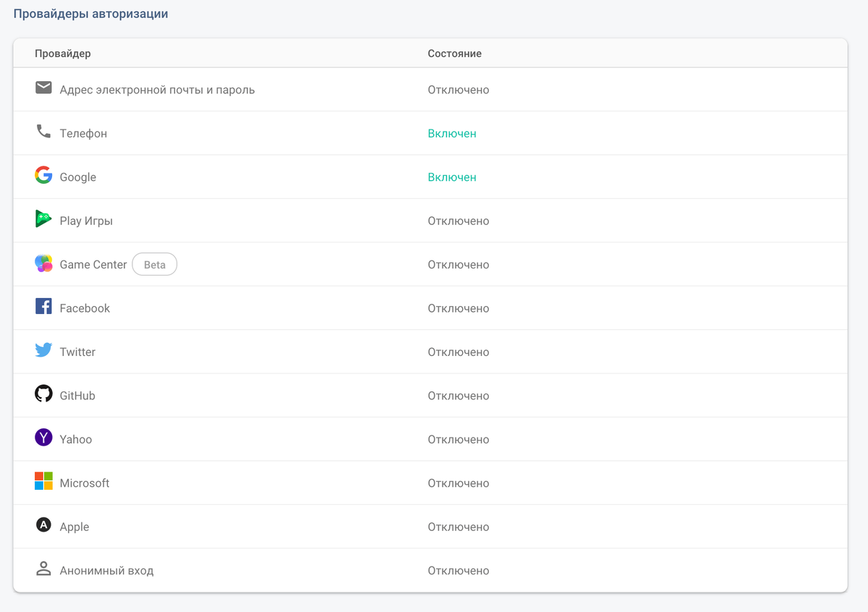Click the Состояние column header
The image size is (868, 612).
point(454,54)
